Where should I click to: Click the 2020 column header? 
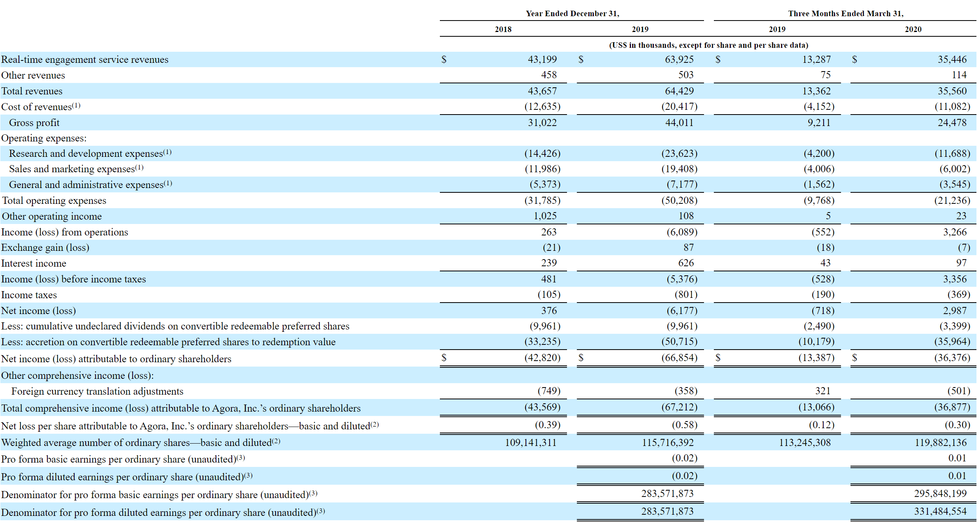click(x=913, y=29)
